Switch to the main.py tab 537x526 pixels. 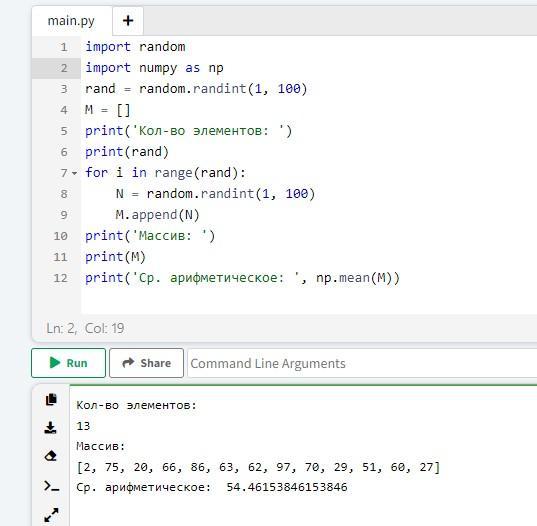coord(71,21)
